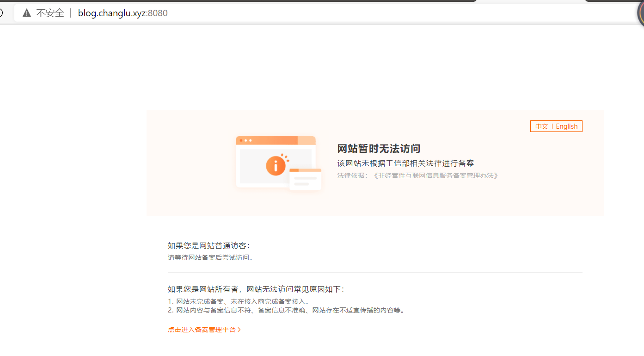Click the heading 如果您是网站所有者，网站无法访问常见原因如下：
This screenshot has width=644, height=356.
point(256,289)
